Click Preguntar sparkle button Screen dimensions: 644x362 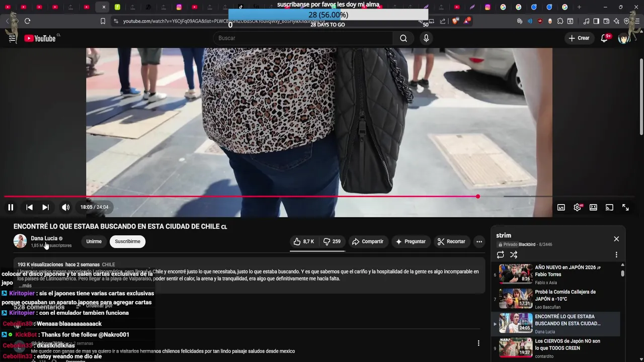(x=411, y=241)
